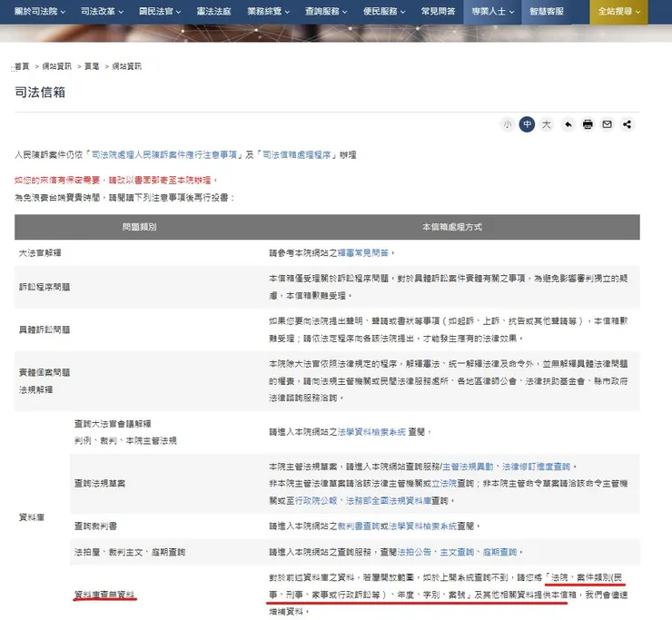Expand the 司法改革 menu
The width and height of the screenshot is (672, 620).
(x=102, y=12)
